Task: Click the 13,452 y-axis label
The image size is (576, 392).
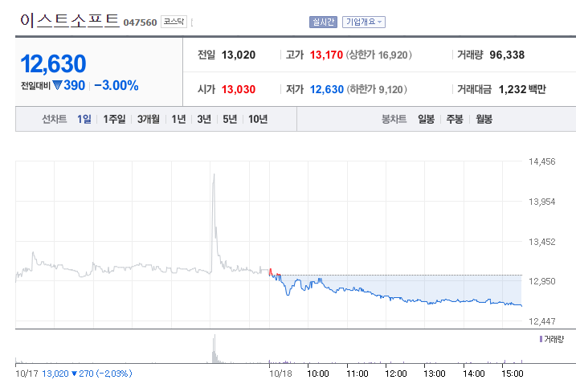Action: pyautogui.click(x=541, y=242)
